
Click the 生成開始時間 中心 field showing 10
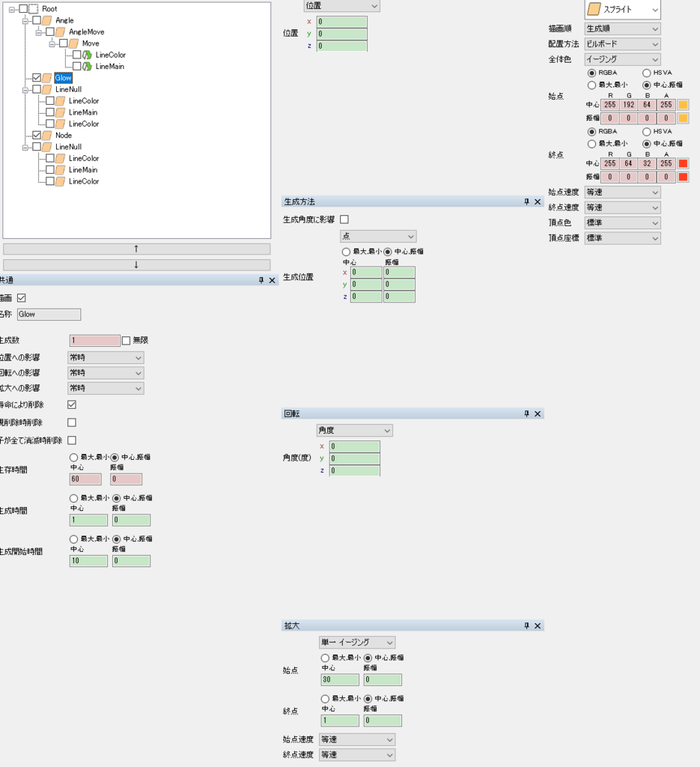point(88,561)
